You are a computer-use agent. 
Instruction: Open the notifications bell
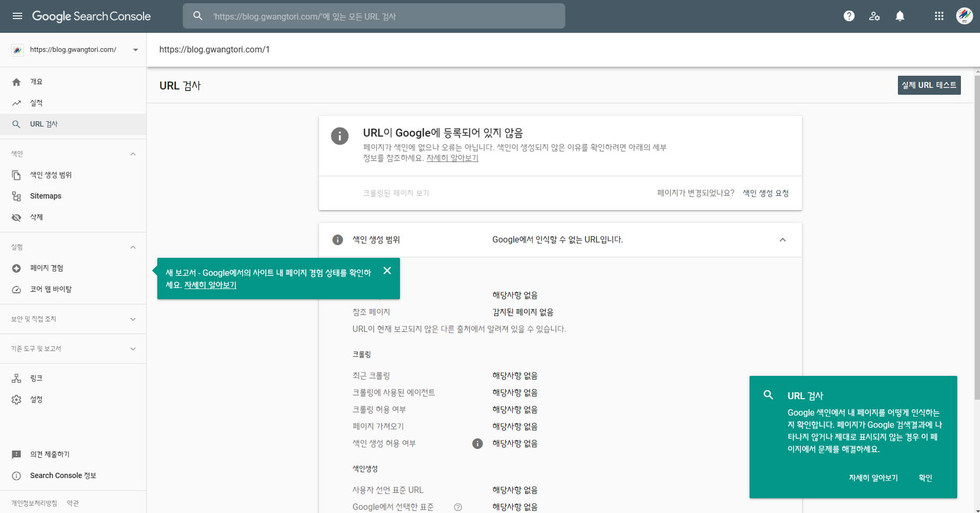pos(900,16)
